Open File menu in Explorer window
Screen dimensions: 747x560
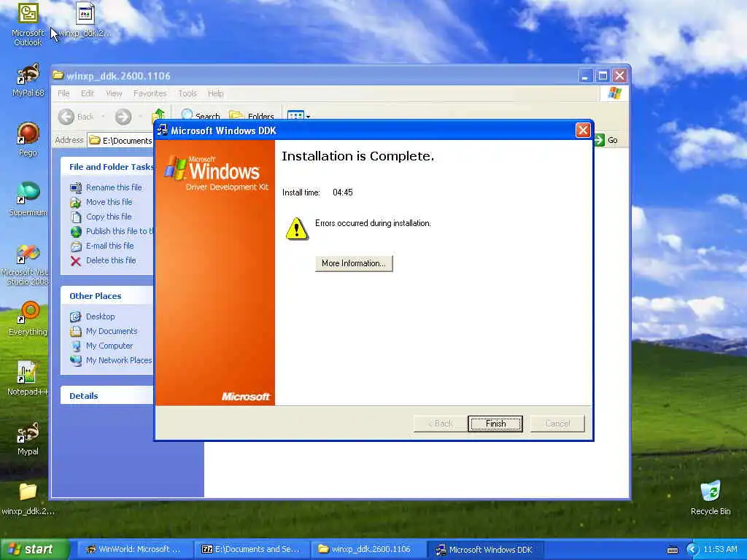pos(63,93)
